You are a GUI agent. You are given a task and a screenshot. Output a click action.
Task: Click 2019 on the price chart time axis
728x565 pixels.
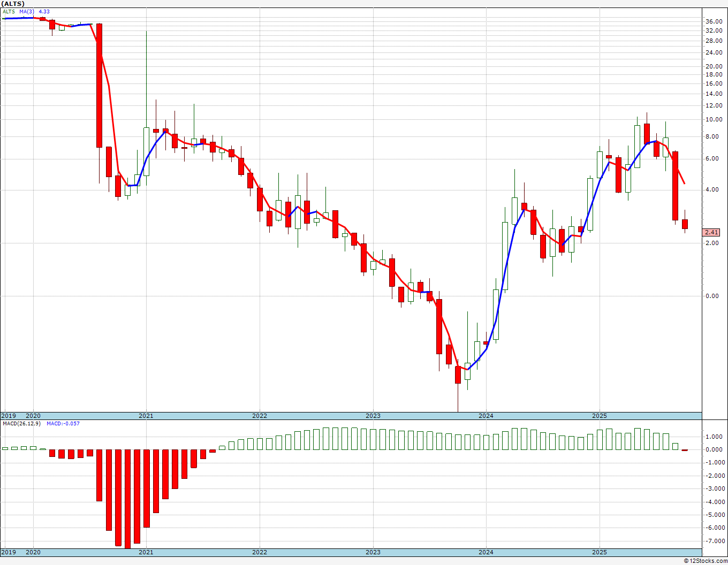click(x=8, y=416)
